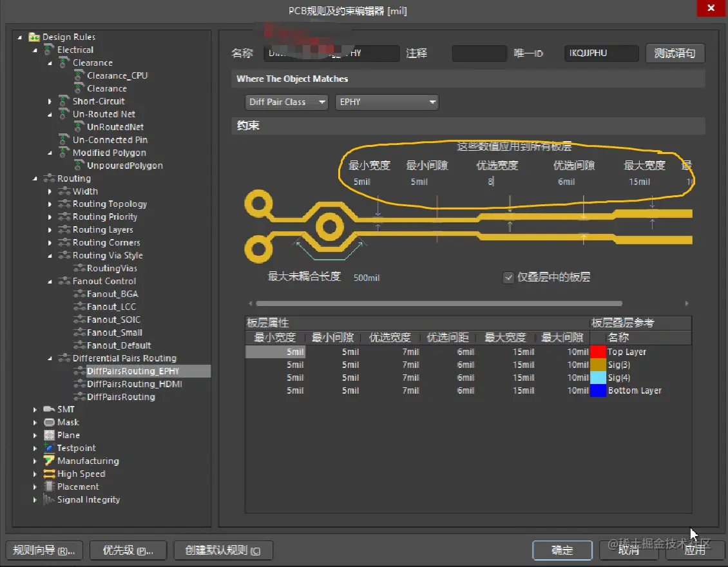This screenshot has width=728, height=567.
Task: Click the 取消 button
Action: (629, 550)
